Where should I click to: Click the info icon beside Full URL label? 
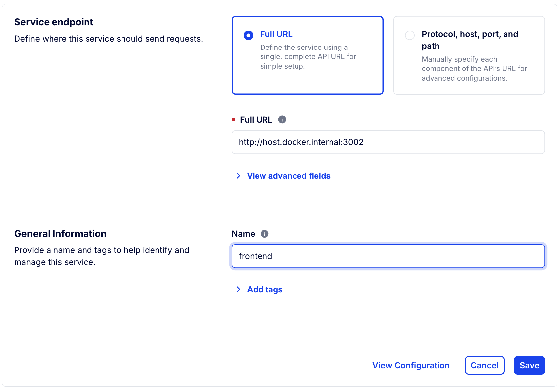[x=282, y=120]
